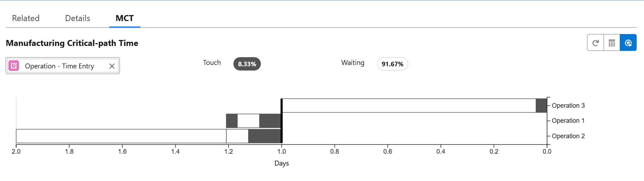The height and width of the screenshot is (181, 644).
Task: Remove the Operation - Time Entry selection
Action: [112, 66]
